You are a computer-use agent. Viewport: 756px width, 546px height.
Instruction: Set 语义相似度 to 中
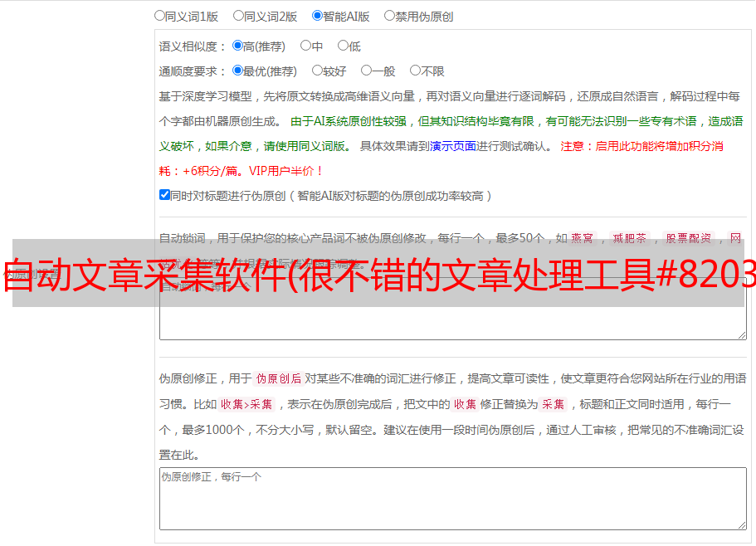(x=305, y=46)
